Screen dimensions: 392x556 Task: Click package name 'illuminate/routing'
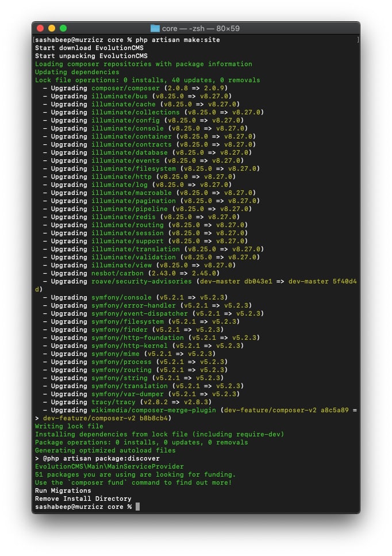point(128,225)
